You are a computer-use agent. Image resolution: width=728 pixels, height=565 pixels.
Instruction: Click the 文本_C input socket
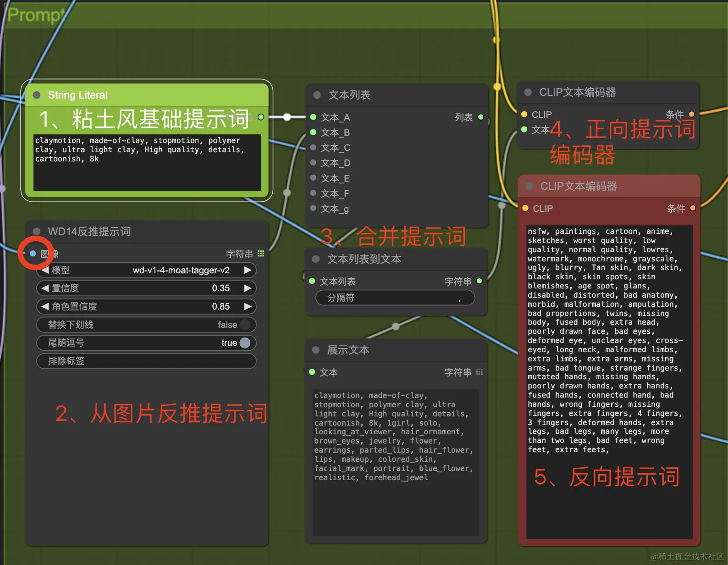[x=313, y=147]
